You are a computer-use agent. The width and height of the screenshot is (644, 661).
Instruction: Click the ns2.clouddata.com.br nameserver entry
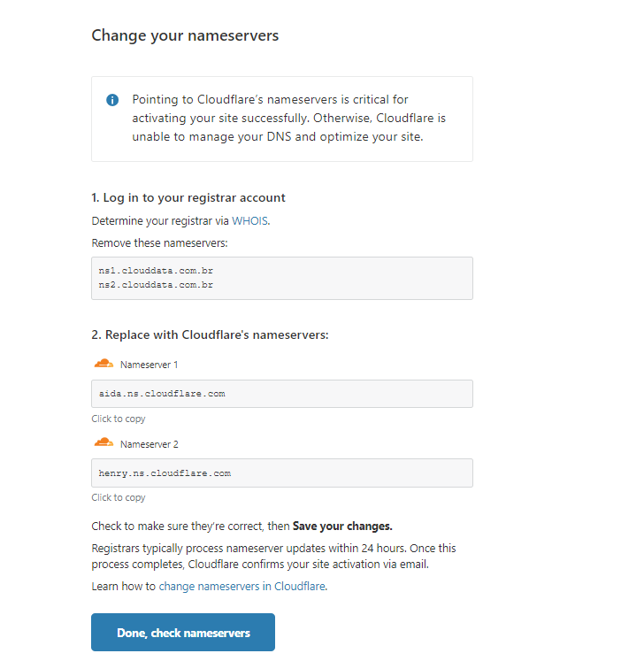point(156,285)
